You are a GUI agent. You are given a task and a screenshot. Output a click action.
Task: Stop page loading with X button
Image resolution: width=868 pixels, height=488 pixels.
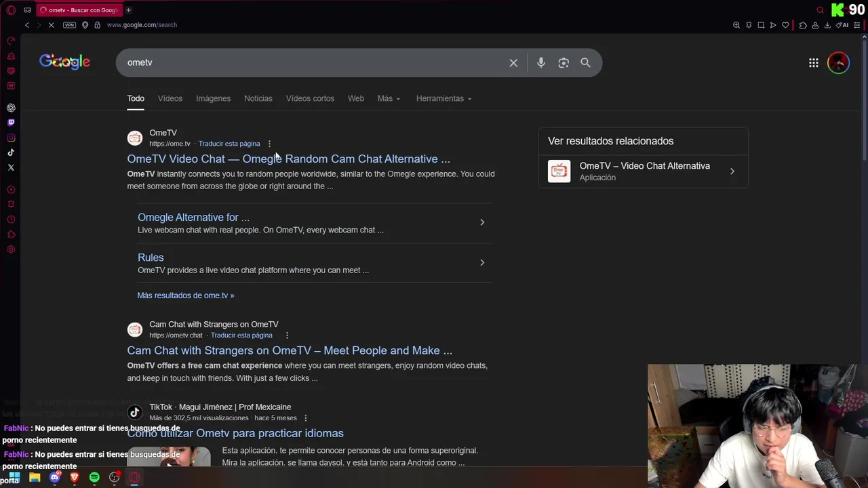(51, 25)
